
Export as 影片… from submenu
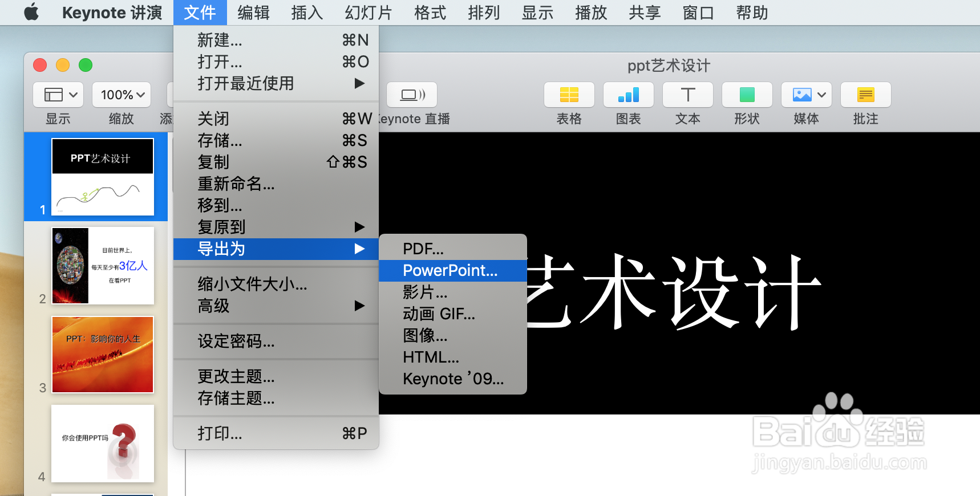coord(453,292)
